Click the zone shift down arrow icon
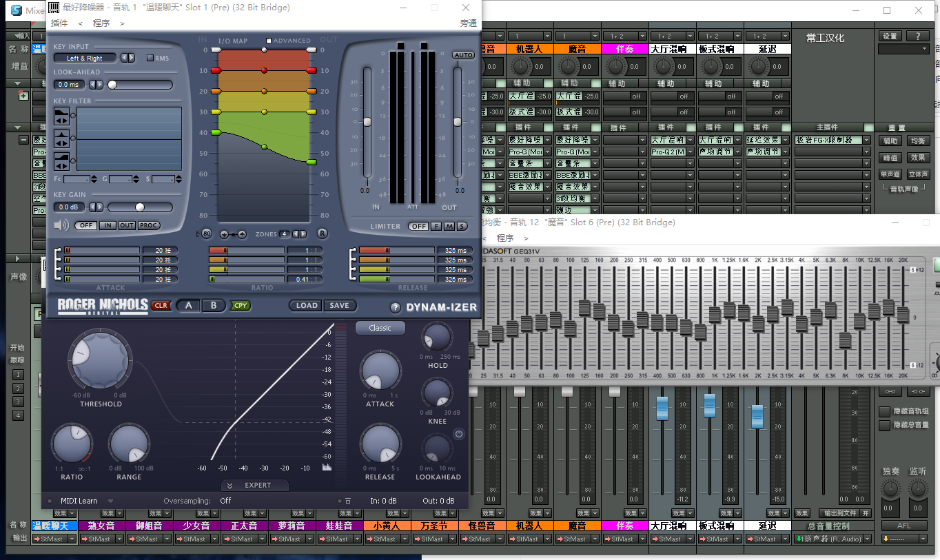Screen dimensions: 940x560 [x=225, y=234]
